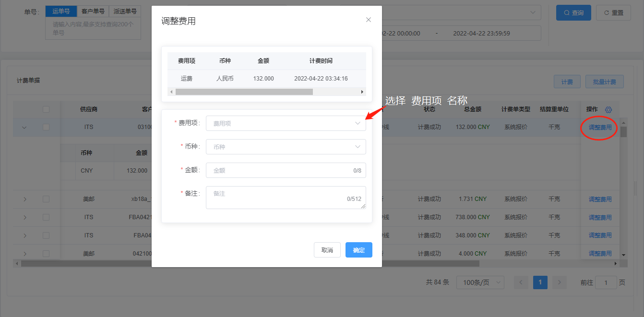Toggle the select-all header checkbox
Viewport: 644px width, 317px height.
[46, 109]
